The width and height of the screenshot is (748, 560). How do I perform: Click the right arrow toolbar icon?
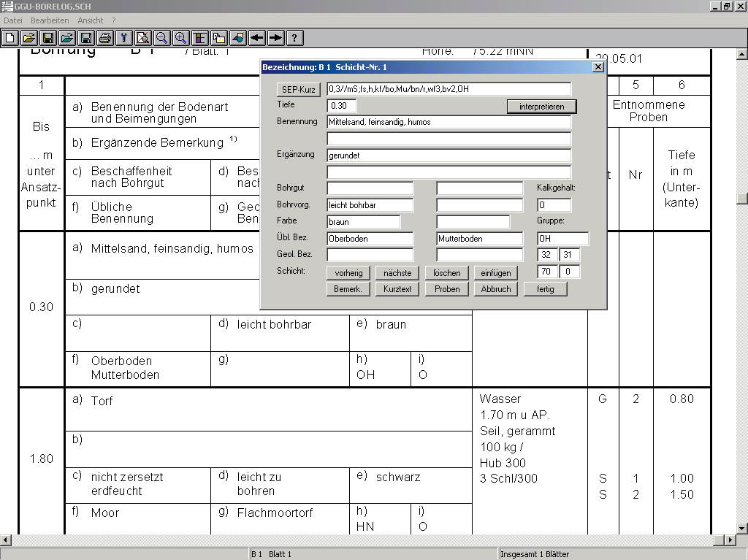point(276,38)
